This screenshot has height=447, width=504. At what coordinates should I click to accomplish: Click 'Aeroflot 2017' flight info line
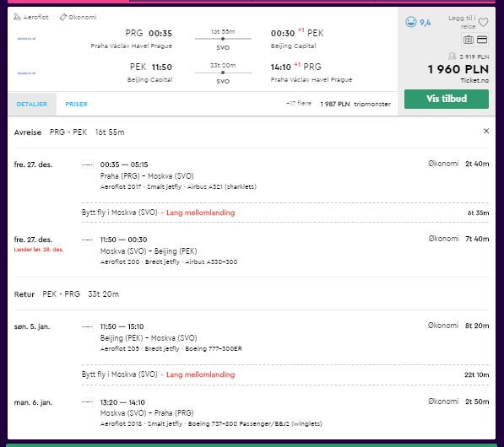click(178, 186)
